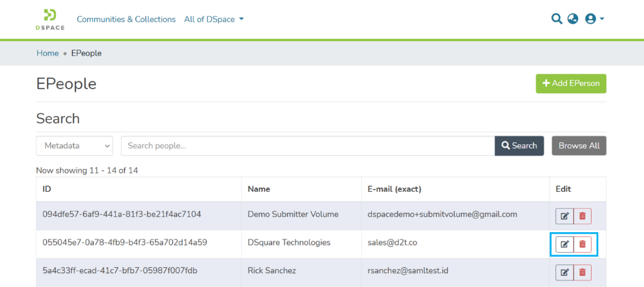Open Communities & Collections menu item
Screen dimensions: 644x287
pyautogui.click(x=126, y=19)
